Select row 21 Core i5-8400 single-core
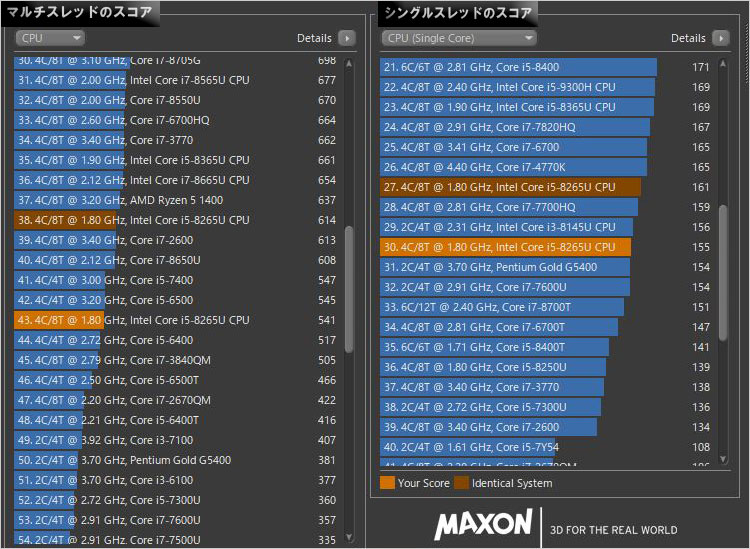Image resolution: width=750 pixels, height=549 pixels. pos(545,67)
